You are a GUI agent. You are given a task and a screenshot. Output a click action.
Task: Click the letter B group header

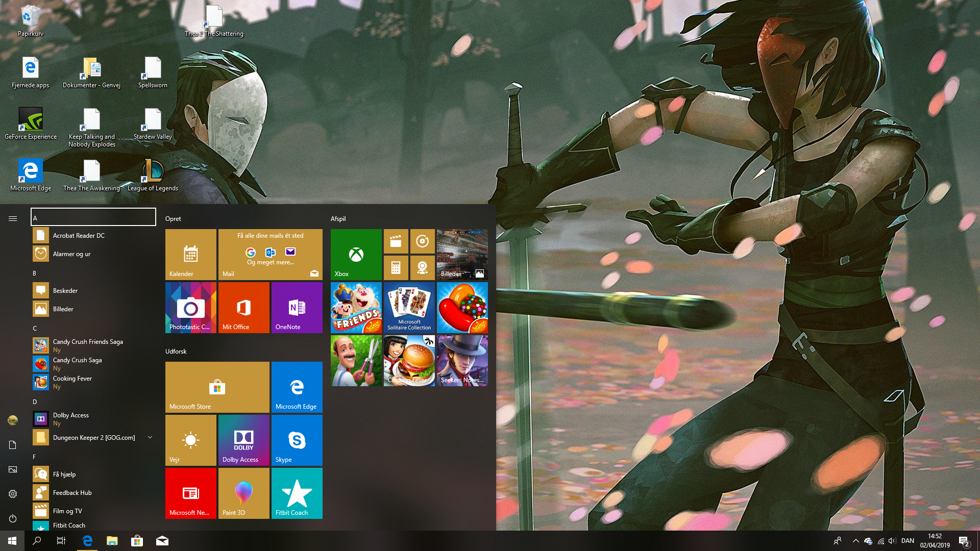(x=35, y=273)
